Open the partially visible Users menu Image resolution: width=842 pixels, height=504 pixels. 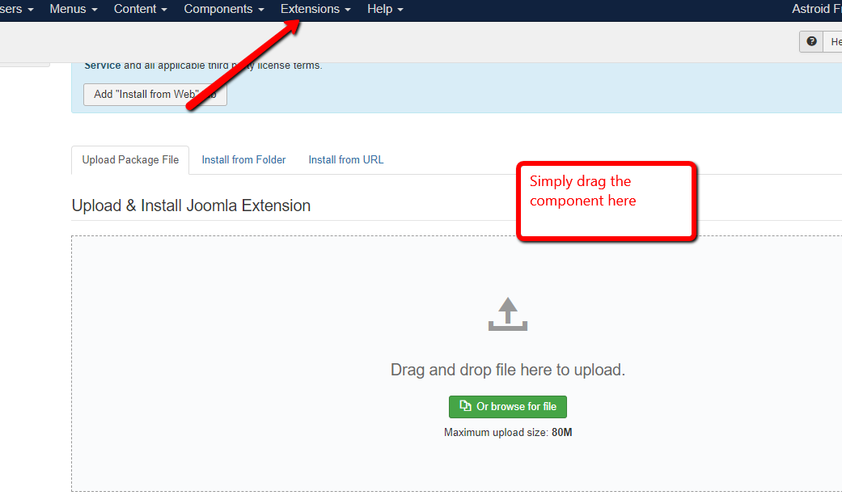(16, 9)
